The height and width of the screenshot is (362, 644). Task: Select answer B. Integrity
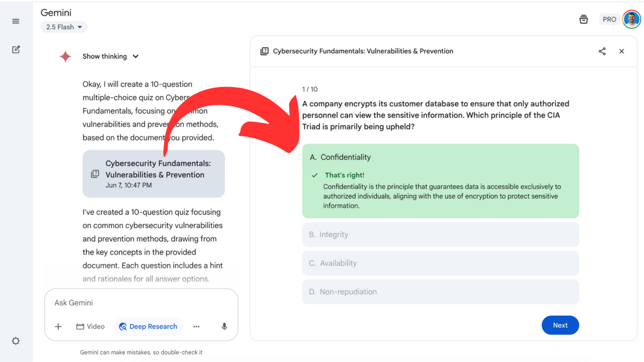(440, 235)
